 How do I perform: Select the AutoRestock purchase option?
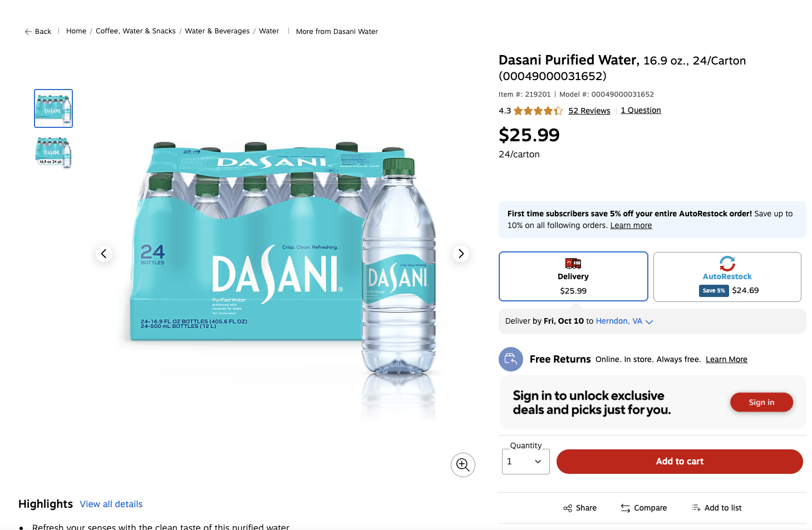tap(727, 276)
